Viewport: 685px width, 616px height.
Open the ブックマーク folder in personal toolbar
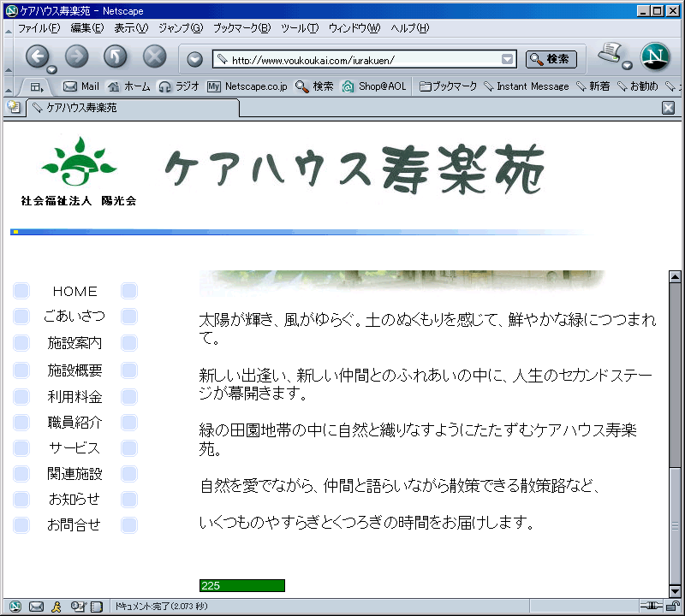(448, 86)
